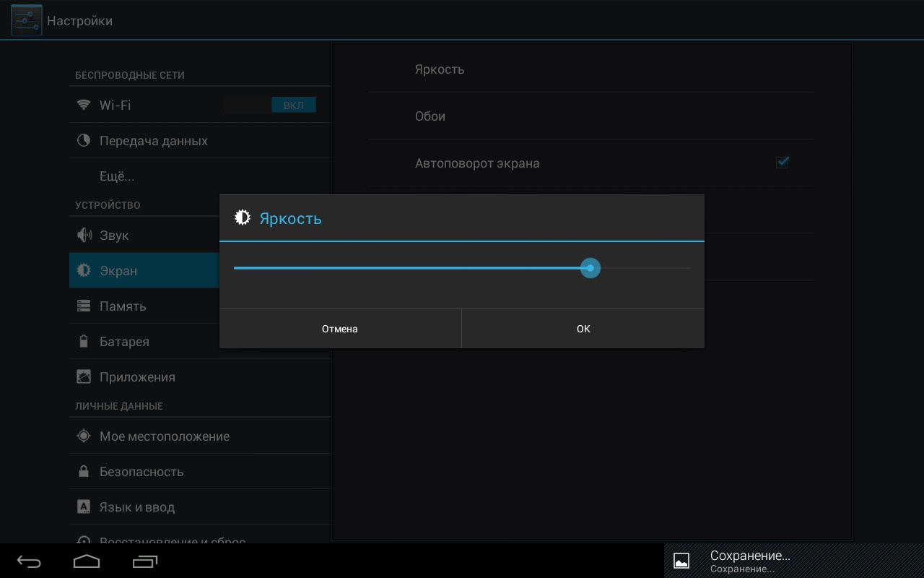Expand the Ещё… wireless options
The height and width of the screenshot is (578, 924).
pos(117,176)
